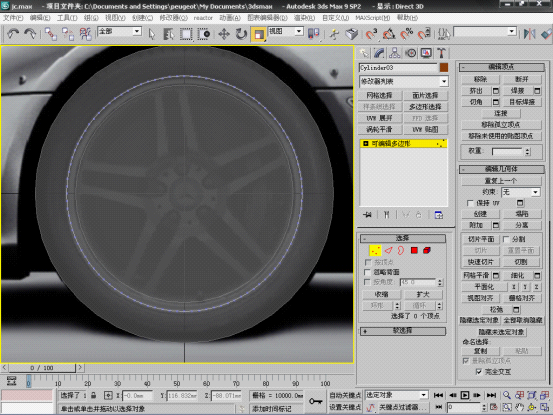The image size is (553, 415).
Task: Toggle the Full Interactivity checkbox
Action: 479,372
